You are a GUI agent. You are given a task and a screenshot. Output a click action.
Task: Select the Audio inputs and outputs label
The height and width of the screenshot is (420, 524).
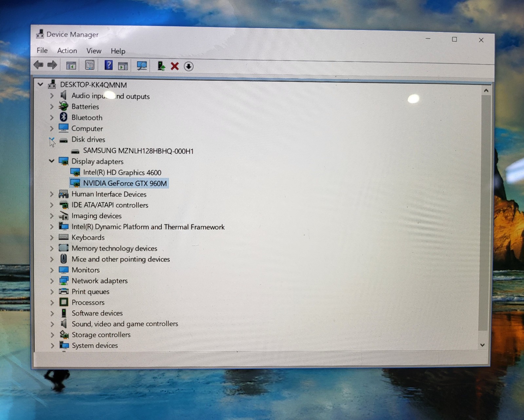pyautogui.click(x=111, y=96)
